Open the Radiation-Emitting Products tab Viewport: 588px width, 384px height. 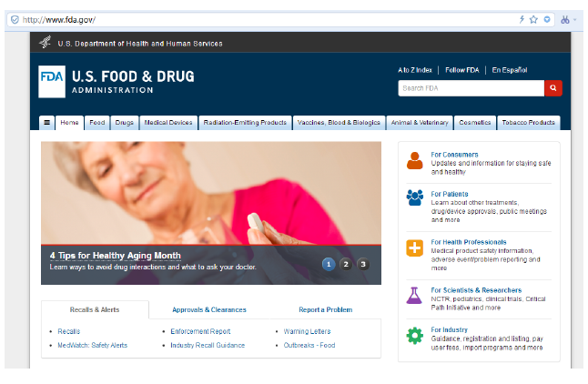[245, 123]
